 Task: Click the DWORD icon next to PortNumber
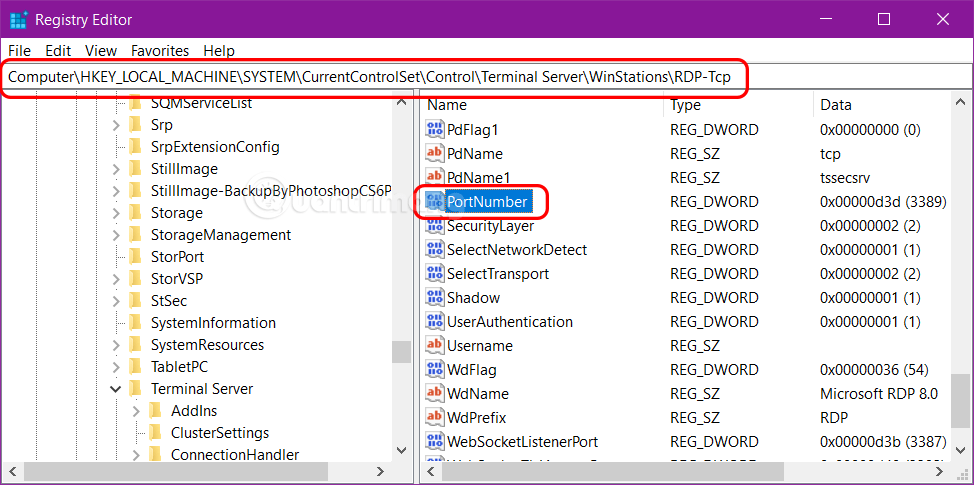(x=435, y=202)
